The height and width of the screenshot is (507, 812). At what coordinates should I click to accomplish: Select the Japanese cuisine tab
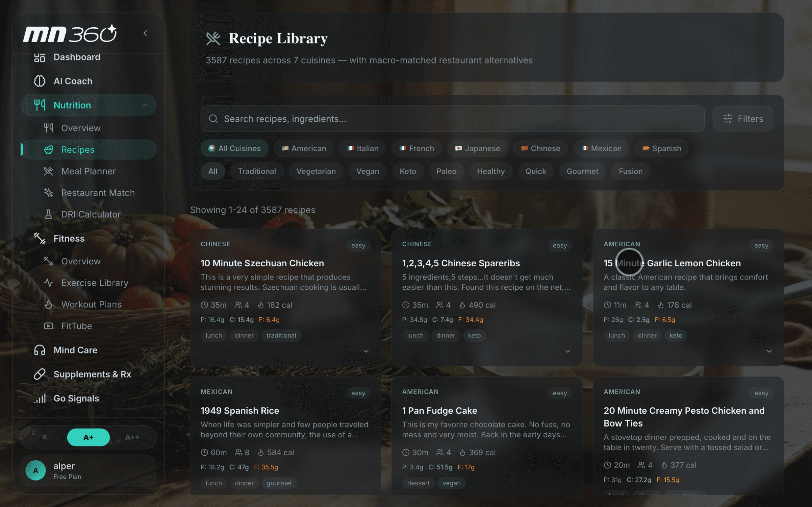(x=477, y=149)
